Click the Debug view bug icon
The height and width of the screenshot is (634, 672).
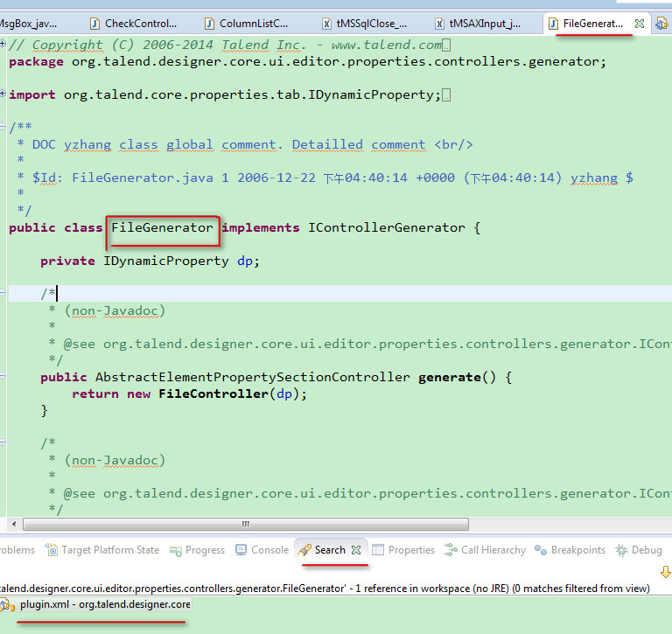621,550
